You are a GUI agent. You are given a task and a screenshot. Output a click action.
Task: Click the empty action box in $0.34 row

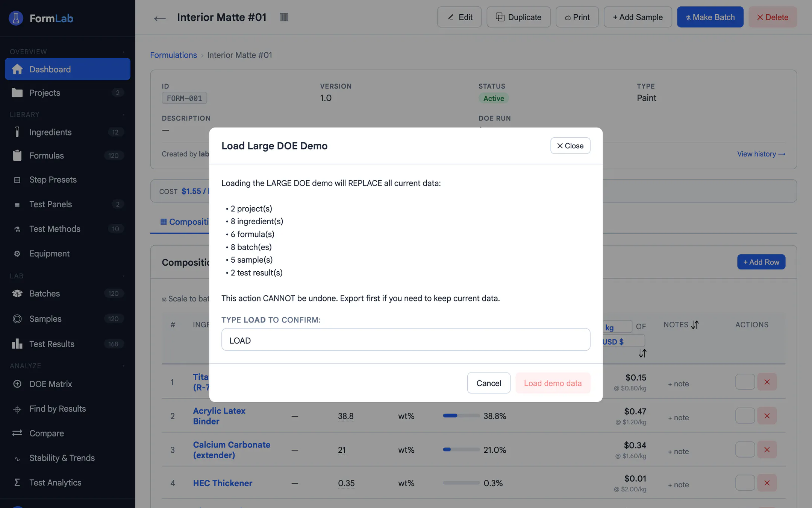(x=745, y=450)
